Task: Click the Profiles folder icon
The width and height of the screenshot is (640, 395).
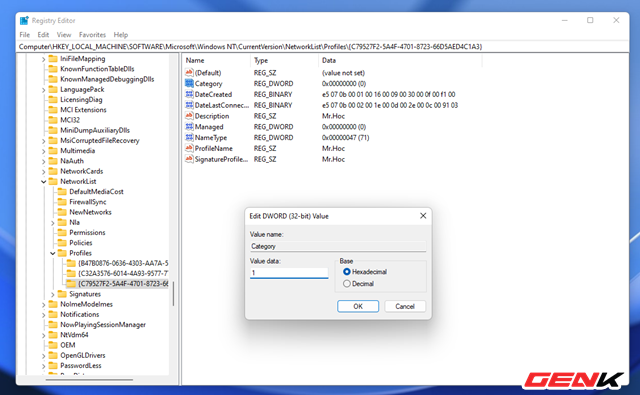Action: (62, 253)
